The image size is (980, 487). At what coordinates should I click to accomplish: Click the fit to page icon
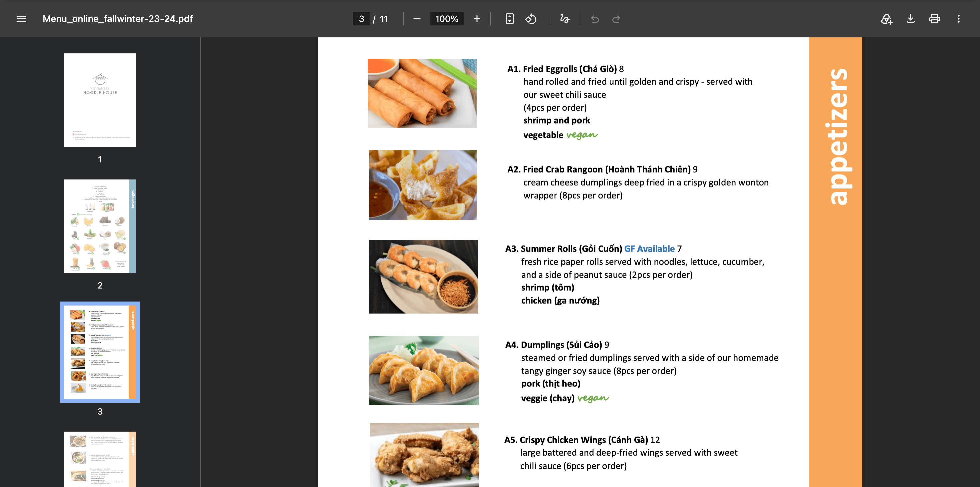tap(509, 19)
